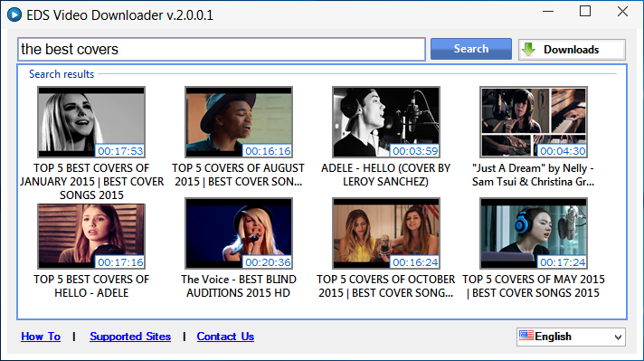
Task: Close the EDS Video Downloader window
Action: [x=622, y=11]
